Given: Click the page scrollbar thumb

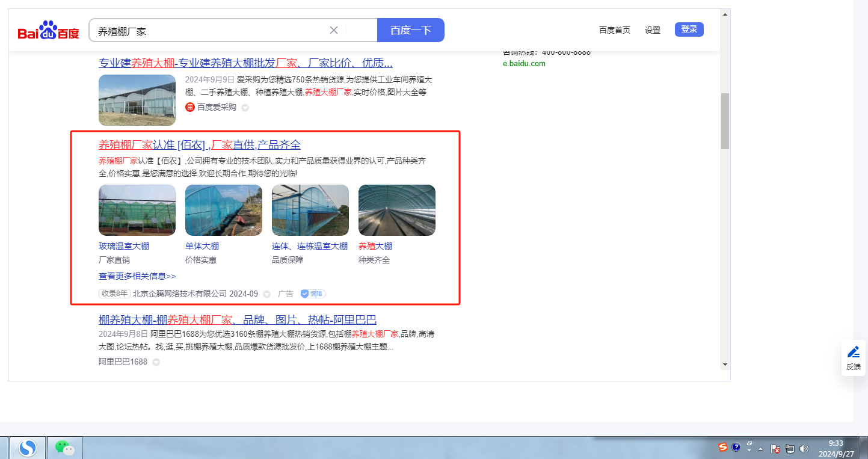Looking at the screenshot, I should pyautogui.click(x=725, y=121).
